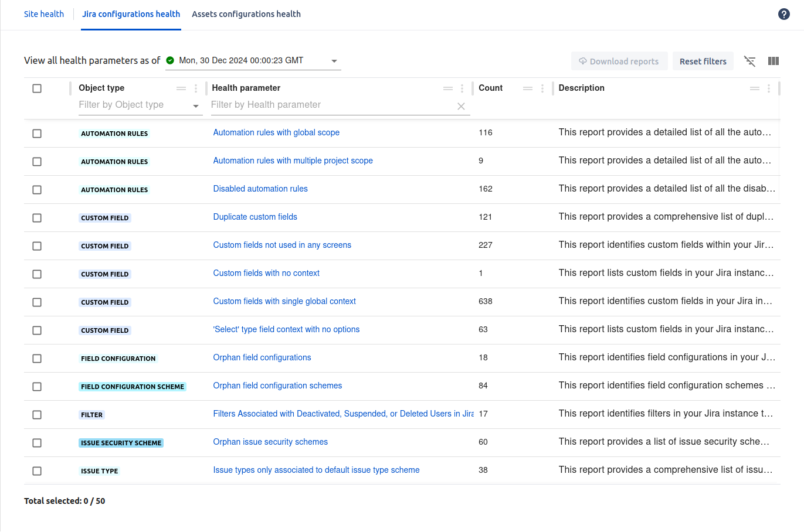
Task: Open the column chooser icon
Action: pyautogui.click(x=774, y=61)
